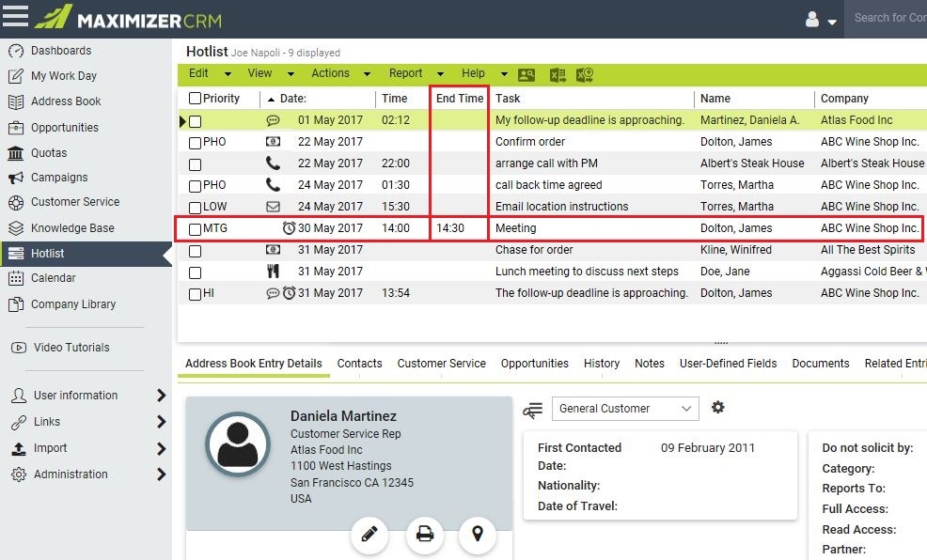927x560 pixels.
Task: Open the General Customer combo box
Action: coord(625,409)
